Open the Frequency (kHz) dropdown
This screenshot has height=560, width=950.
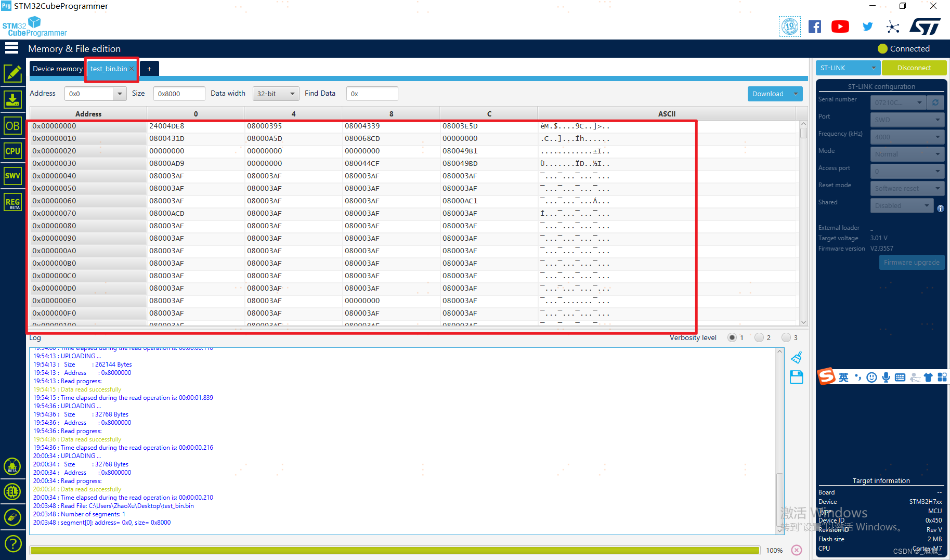(x=907, y=137)
